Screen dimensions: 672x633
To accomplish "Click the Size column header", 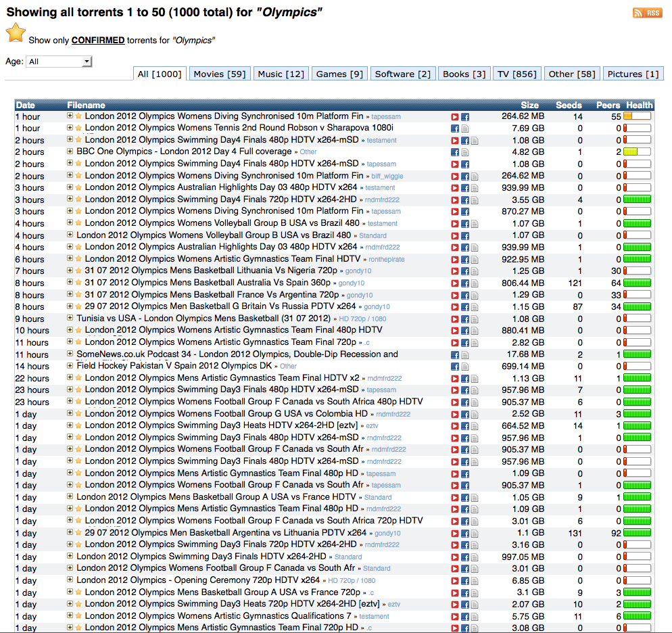I will pos(530,105).
